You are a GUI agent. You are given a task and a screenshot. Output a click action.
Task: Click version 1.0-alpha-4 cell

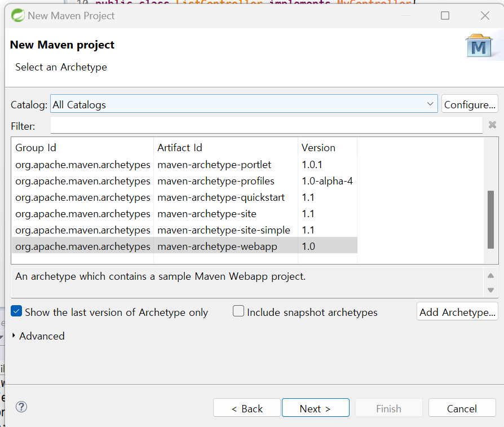click(327, 181)
